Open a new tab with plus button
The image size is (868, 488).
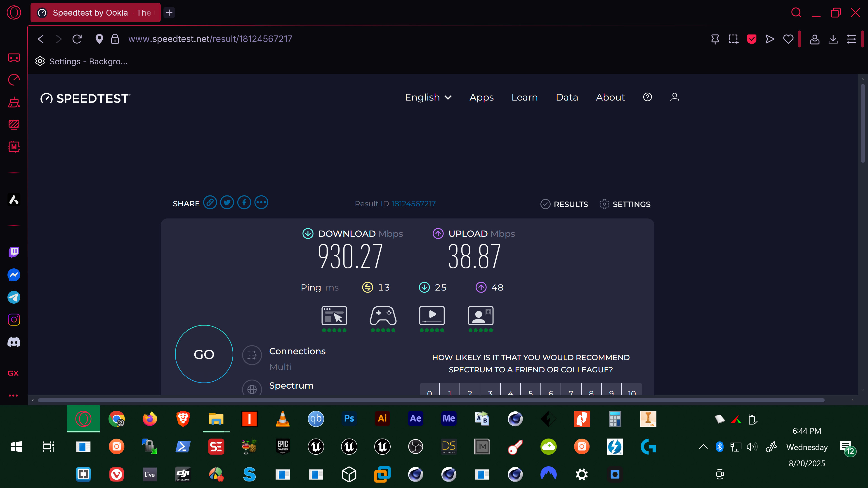pyautogui.click(x=169, y=13)
